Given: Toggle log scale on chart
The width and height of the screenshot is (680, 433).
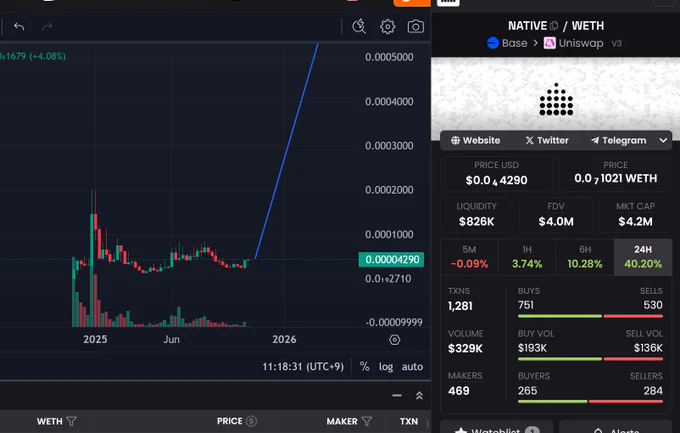Looking at the screenshot, I should pos(386,367).
